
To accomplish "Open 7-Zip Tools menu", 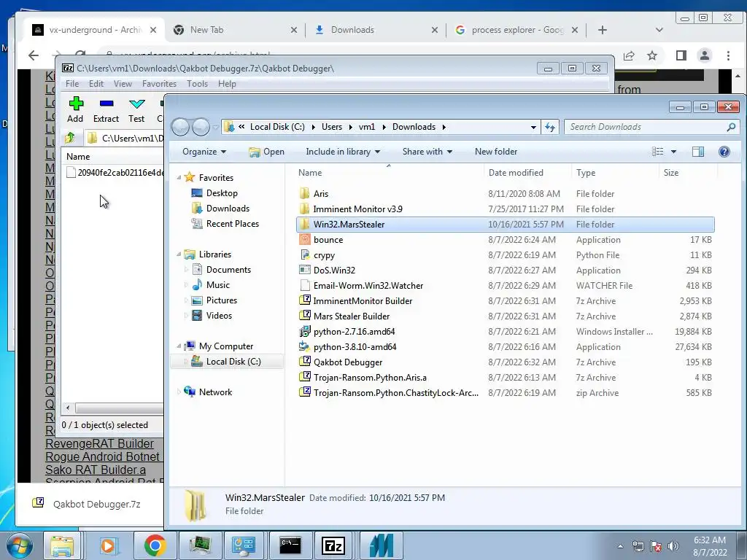I will pyautogui.click(x=197, y=84).
